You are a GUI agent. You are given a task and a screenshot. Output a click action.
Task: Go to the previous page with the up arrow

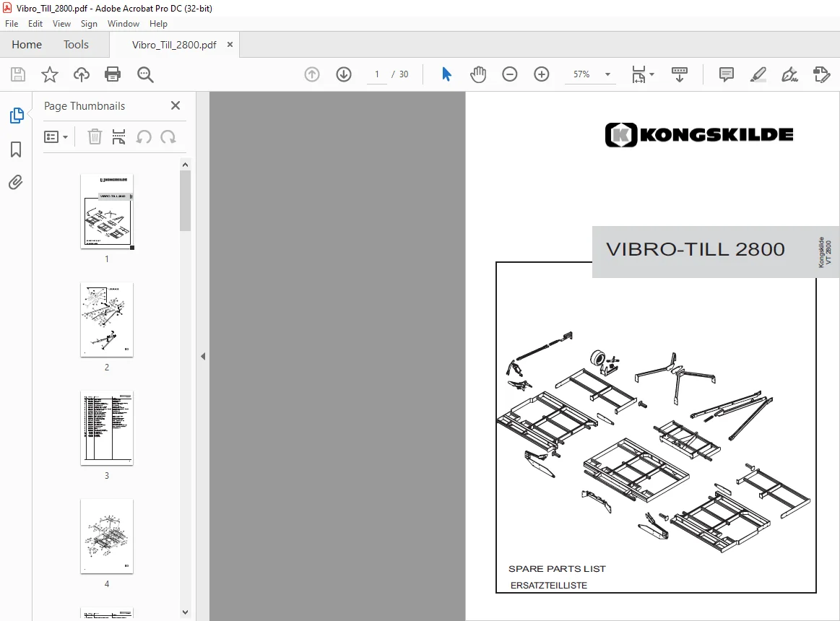312,74
